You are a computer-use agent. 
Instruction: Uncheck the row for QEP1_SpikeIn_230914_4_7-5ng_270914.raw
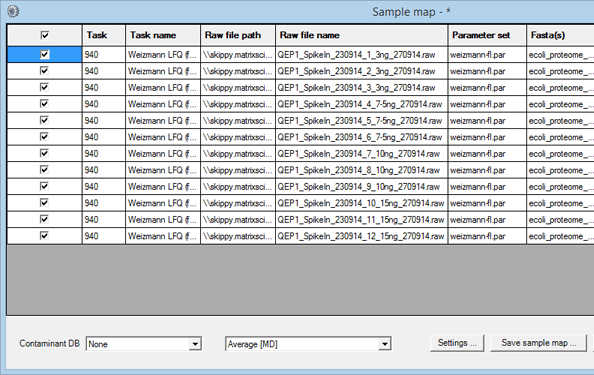point(44,104)
